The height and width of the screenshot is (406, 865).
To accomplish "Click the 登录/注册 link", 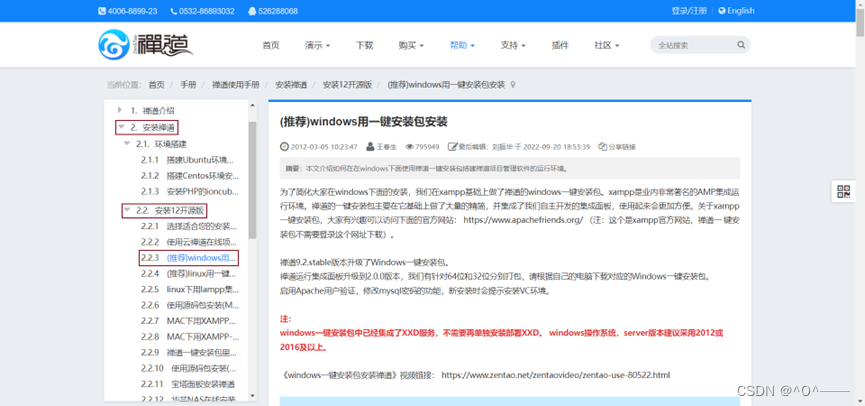I will point(689,10).
